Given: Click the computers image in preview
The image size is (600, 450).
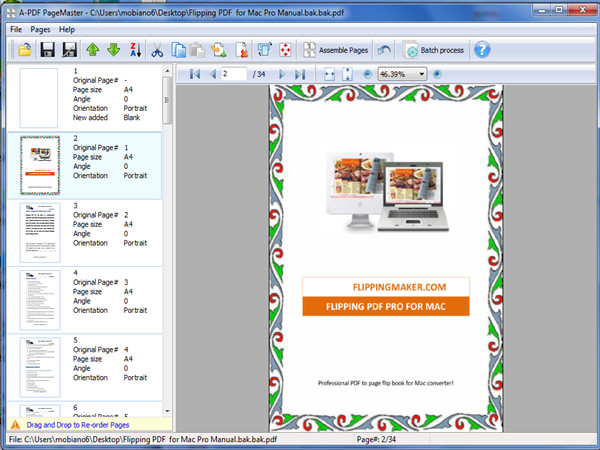Looking at the screenshot, I should (x=387, y=192).
